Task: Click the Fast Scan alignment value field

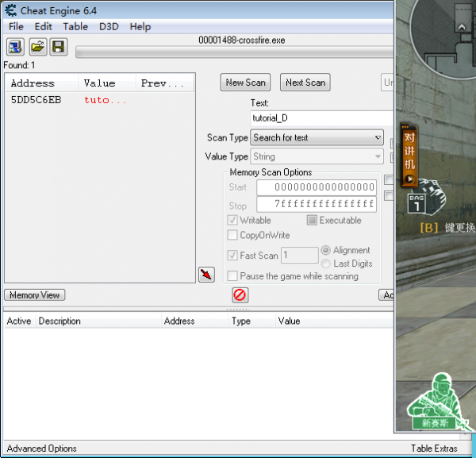Action: [x=300, y=255]
